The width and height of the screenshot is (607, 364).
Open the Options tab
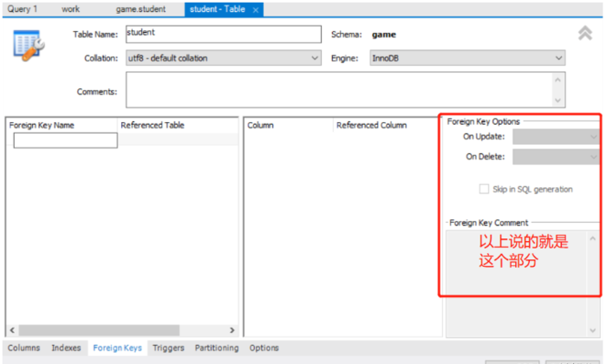click(x=264, y=348)
